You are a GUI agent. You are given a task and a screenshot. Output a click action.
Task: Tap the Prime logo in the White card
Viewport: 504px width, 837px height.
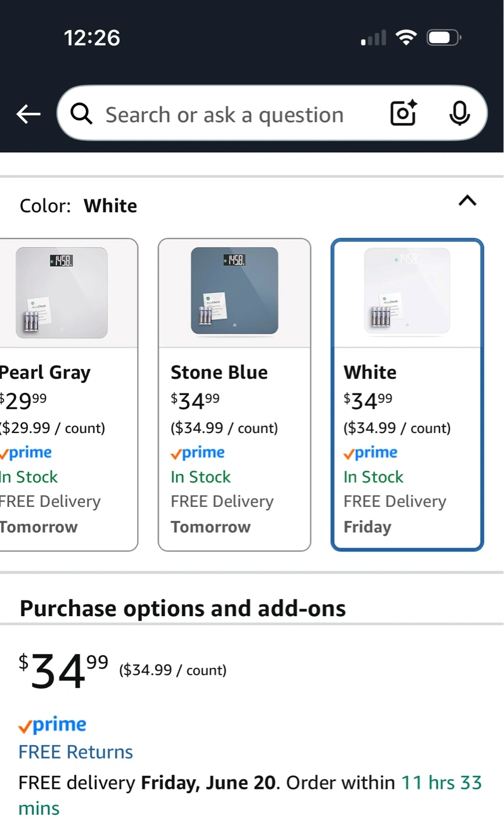370,453
